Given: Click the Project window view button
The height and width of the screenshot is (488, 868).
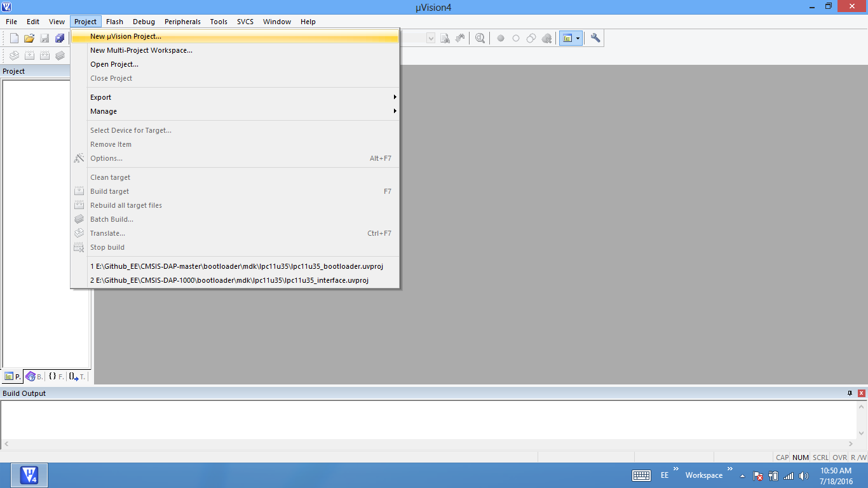Looking at the screenshot, I should (567, 38).
